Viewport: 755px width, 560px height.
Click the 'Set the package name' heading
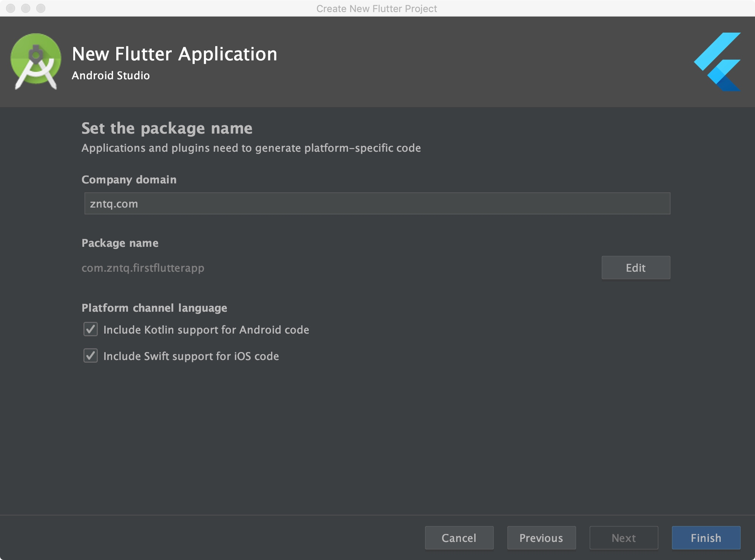coord(167,128)
